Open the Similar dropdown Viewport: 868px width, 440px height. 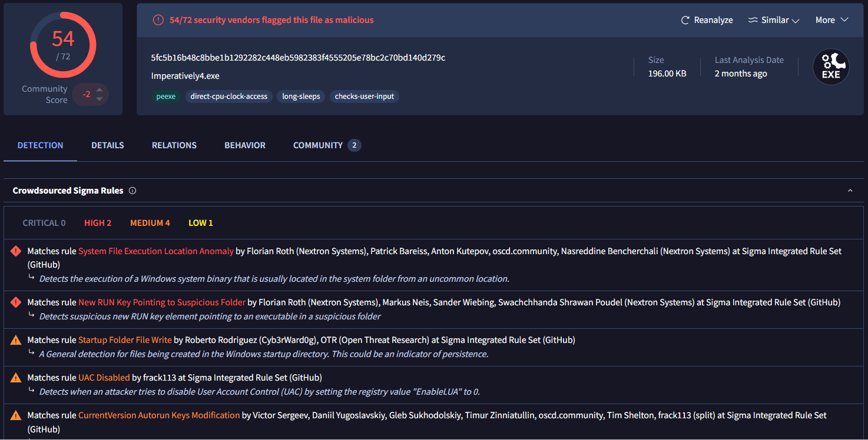(774, 20)
